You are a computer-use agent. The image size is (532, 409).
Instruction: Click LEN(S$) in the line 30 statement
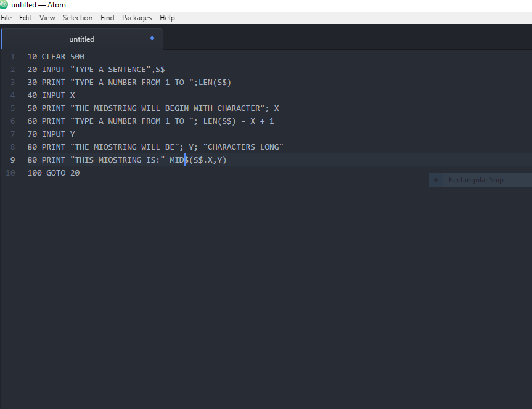point(215,83)
